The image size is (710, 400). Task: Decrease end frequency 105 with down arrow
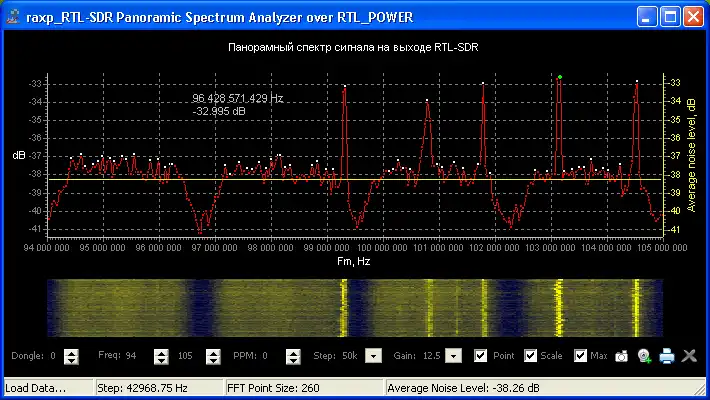[x=213, y=361]
